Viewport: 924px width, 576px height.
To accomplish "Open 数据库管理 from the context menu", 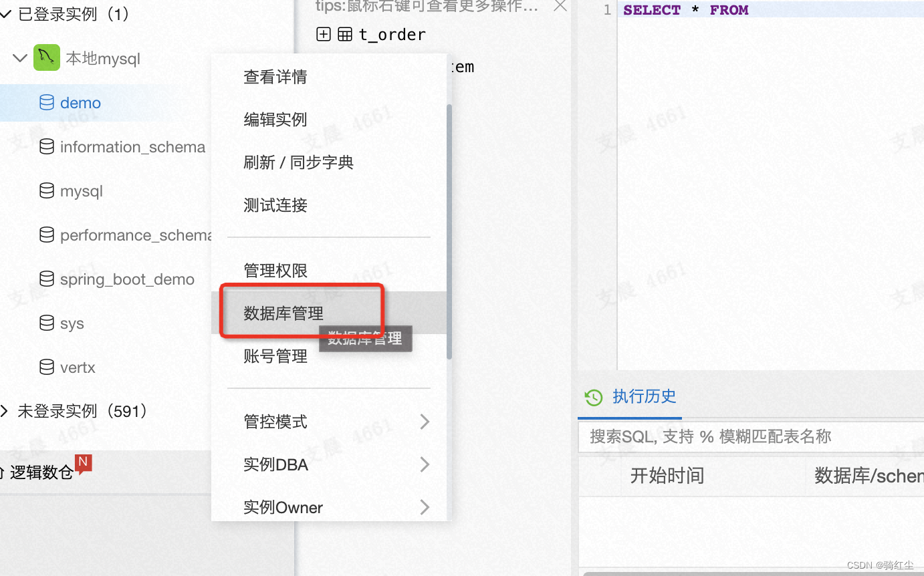I will [x=283, y=313].
